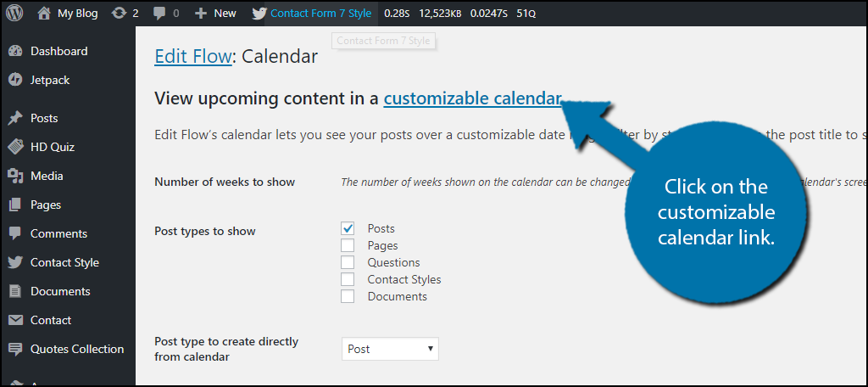Click the Dashboard gauge icon
The height and width of the screenshot is (387, 868).
tap(15, 51)
